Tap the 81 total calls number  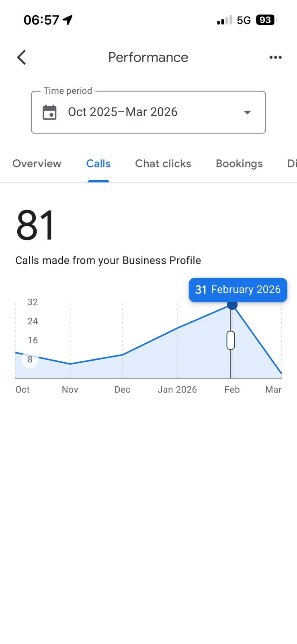point(35,225)
